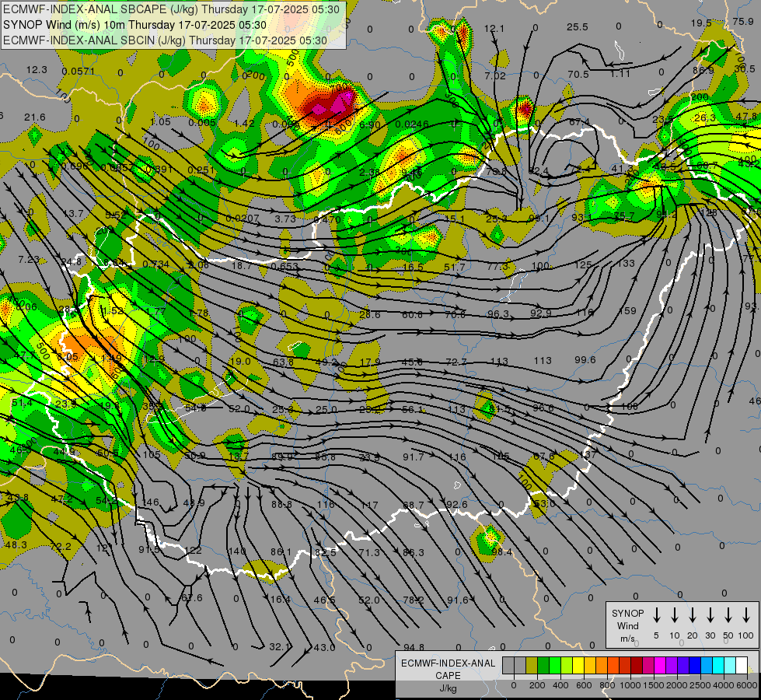Screen dimensions: 761x700
Task: Click the map value '12.3'
Action: 37,70
